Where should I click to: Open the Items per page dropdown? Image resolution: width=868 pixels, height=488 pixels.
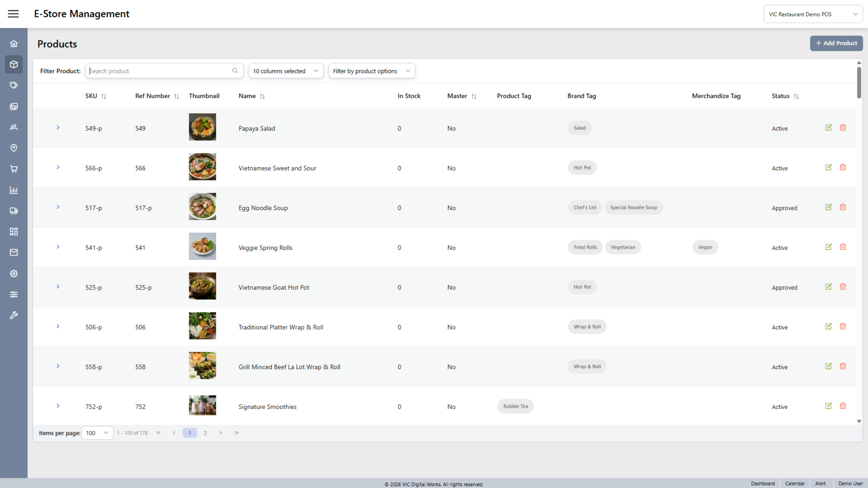coord(97,433)
